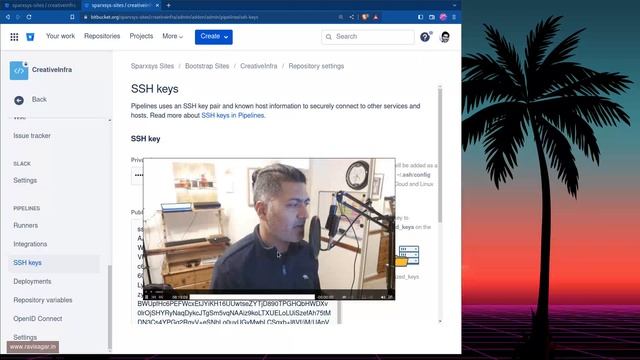Click Back in the sidebar
640x360 pixels.
click(x=39, y=100)
